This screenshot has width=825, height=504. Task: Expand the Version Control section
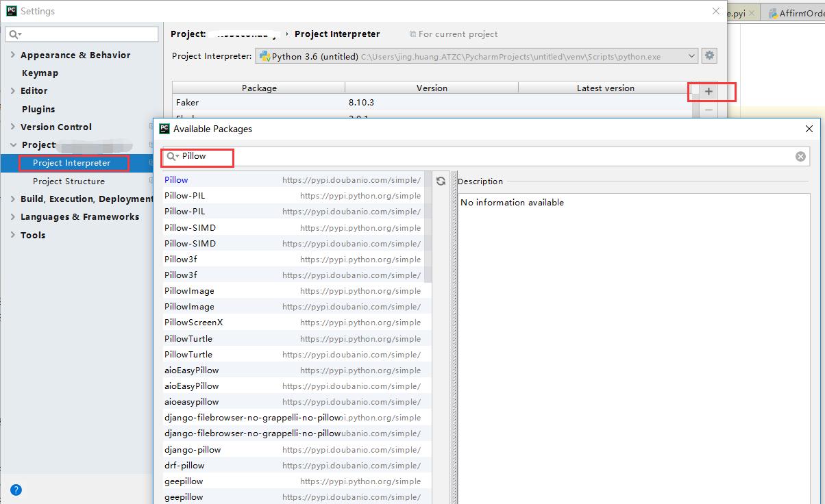(13, 127)
